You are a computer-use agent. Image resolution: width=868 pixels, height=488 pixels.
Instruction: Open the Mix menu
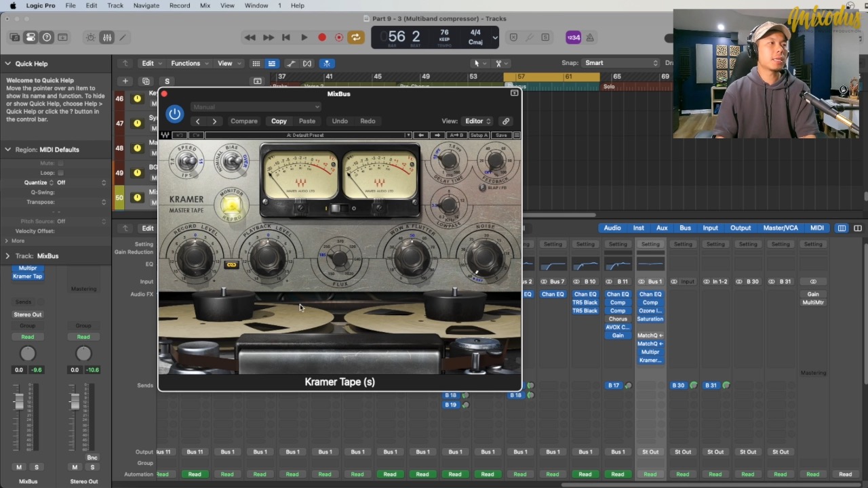point(205,5)
